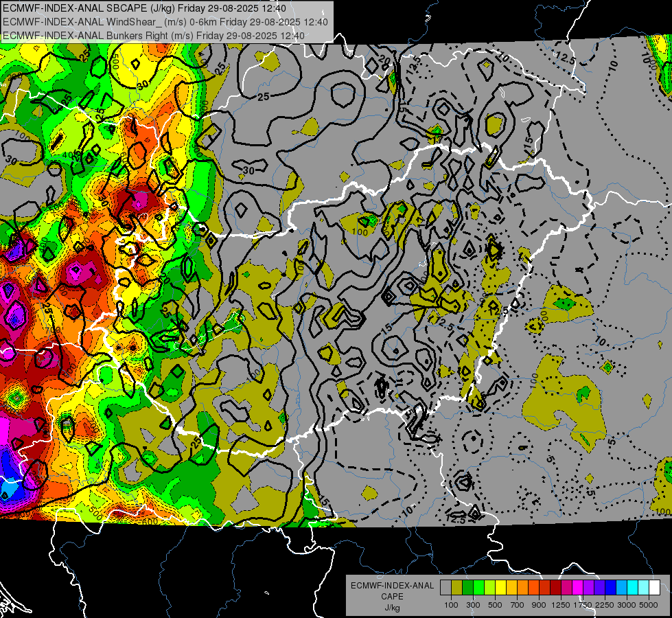672x618 pixels.
Task: Click the 1750 tick label in legend
Action: [583, 605]
